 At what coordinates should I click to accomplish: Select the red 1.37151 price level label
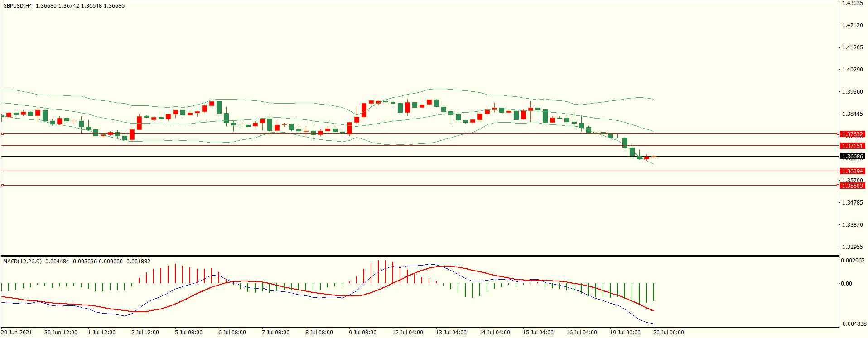852,146
